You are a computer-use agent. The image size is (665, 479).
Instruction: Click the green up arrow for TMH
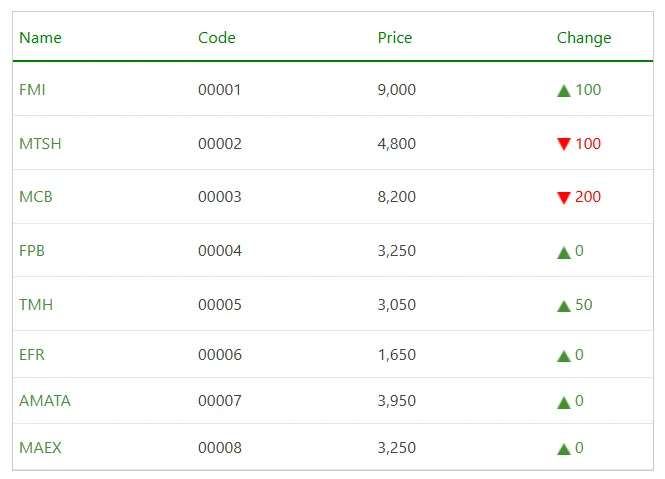tap(564, 305)
